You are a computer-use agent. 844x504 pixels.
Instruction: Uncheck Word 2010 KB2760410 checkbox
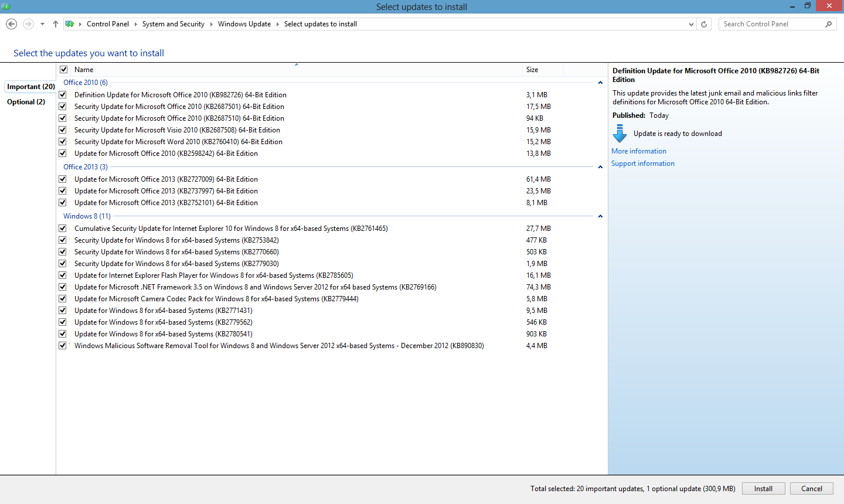click(63, 142)
